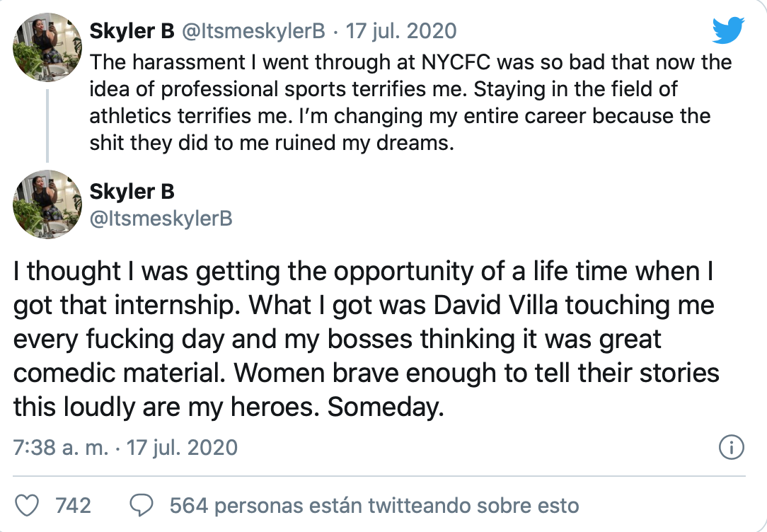Click the reply speech bubble icon
Image resolution: width=767 pixels, height=532 pixels.
tap(143, 505)
